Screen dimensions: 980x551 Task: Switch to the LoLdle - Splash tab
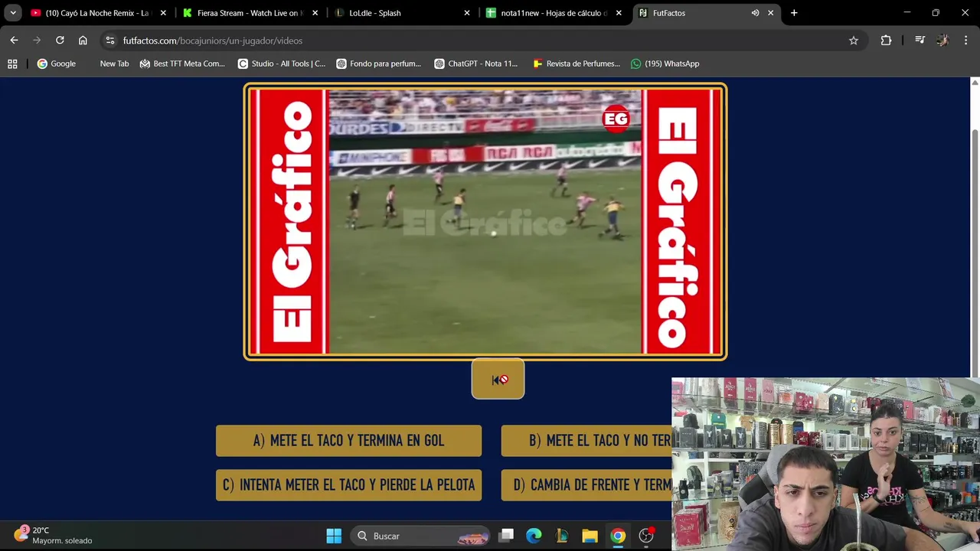tap(403, 13)
